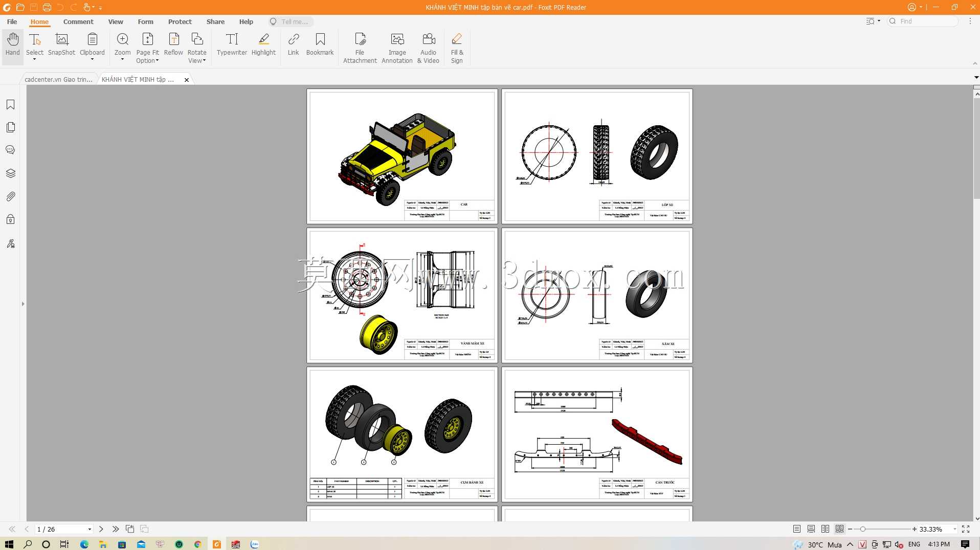
Task: Switch to Continuous Facing view
Action: pyautogui.click(x=839, y=529)
